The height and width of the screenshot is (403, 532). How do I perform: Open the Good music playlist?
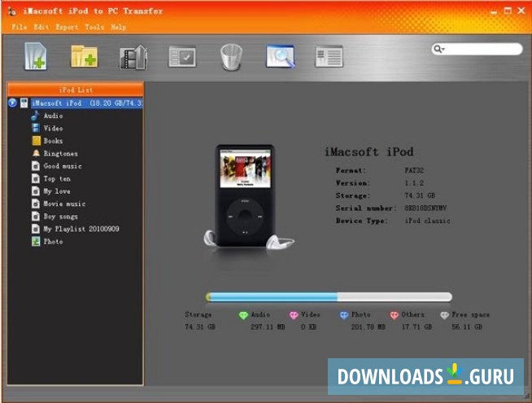(x=63, y=166)
